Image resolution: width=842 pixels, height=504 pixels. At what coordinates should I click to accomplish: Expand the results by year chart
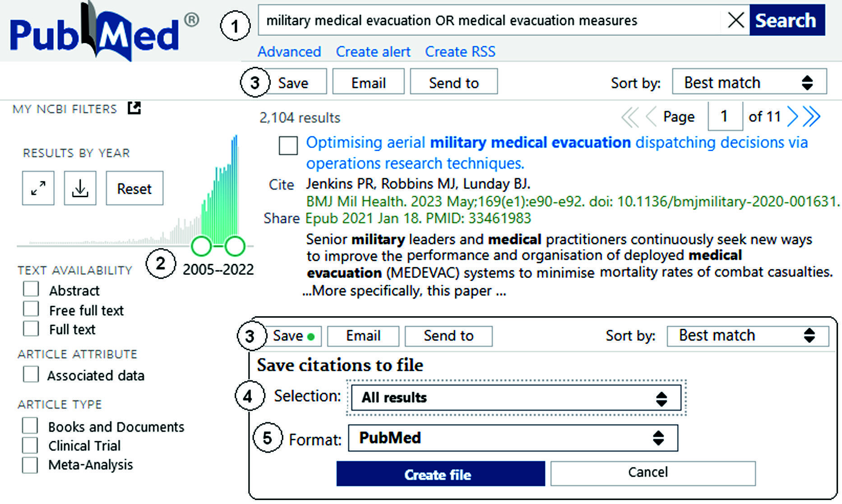click(x=38, y=188)
